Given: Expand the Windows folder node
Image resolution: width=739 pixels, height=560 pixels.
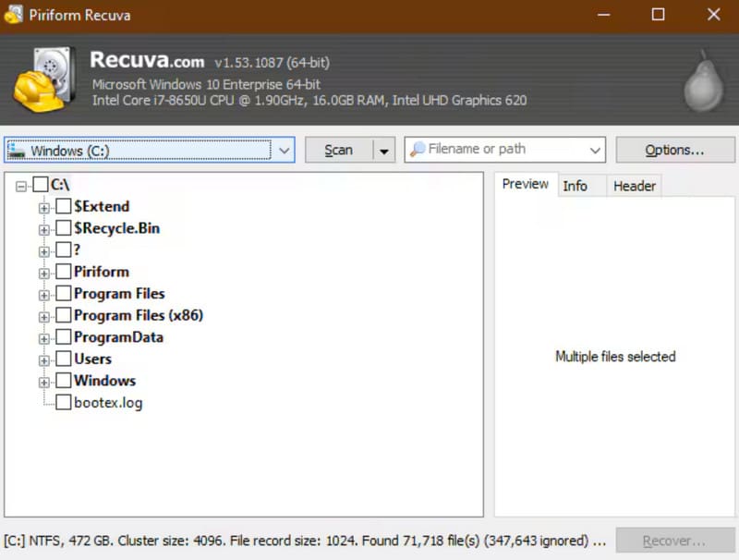Looking at the screenshot, I should point(43,383).
